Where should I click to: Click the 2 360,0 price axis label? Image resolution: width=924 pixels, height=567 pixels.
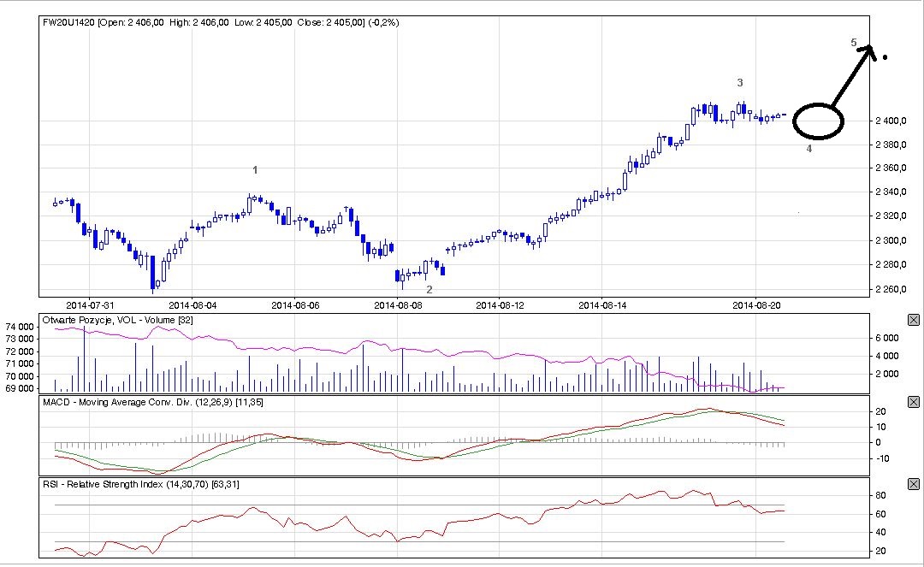891,168
